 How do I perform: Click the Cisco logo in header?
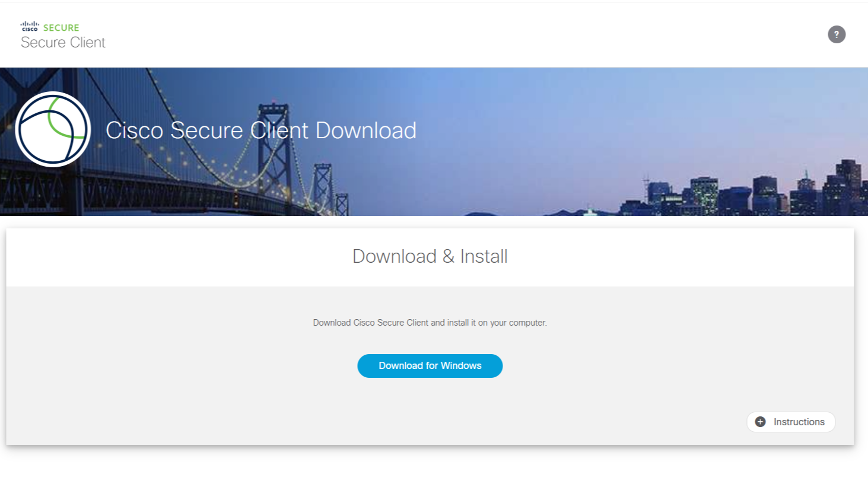pyautogui.click(x=30, y=27)
